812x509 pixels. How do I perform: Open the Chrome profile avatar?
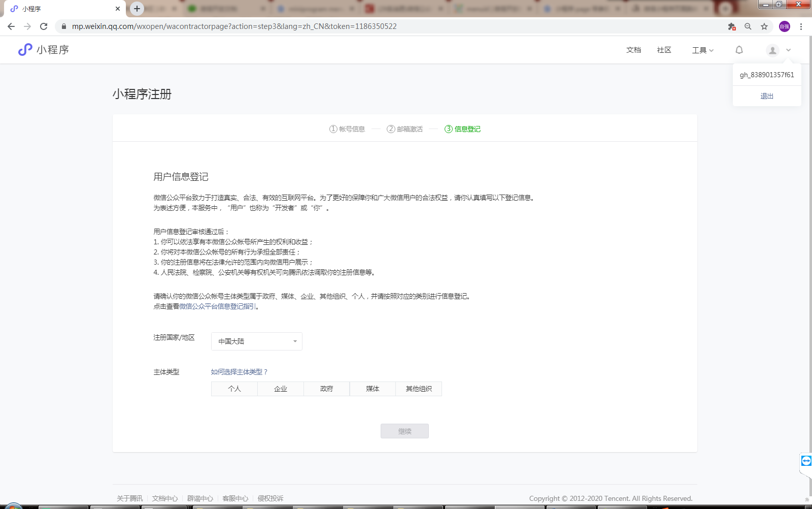click(x=785, y=26)
